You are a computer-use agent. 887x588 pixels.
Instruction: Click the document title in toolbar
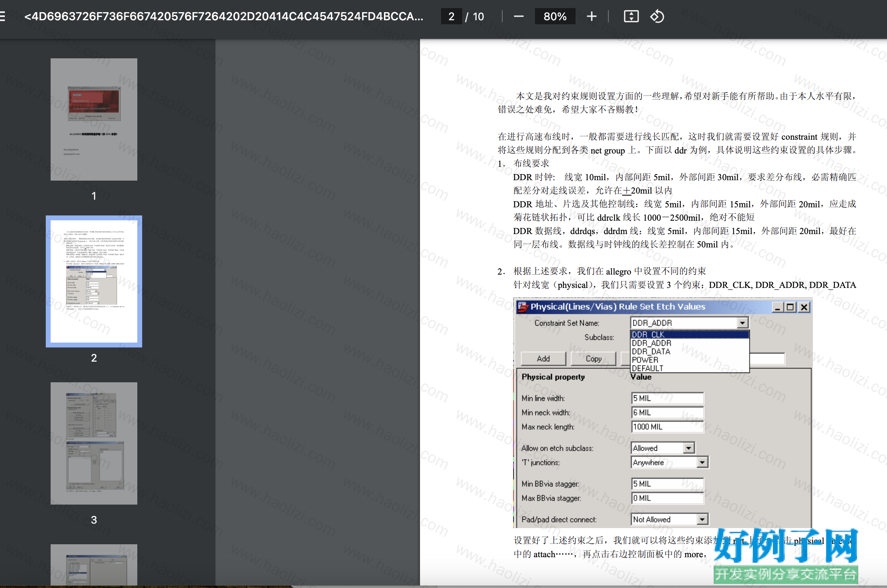[x=224, y=16]
